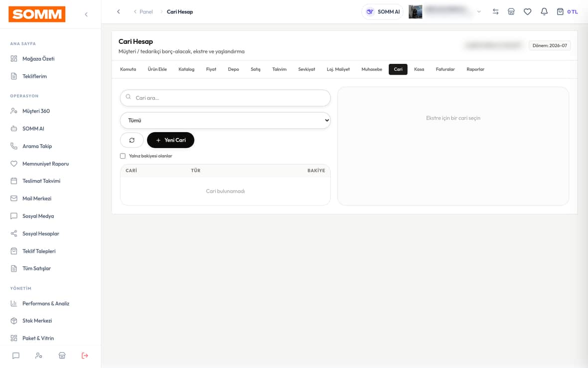The width and height of the screenshot is (588, 368).
Task: Expand the user account dropdown chevron
Action: [x=479, y=11]
